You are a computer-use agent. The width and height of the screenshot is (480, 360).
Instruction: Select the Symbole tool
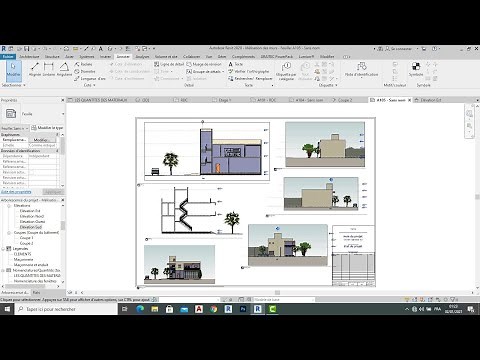(x=416, y=69)
